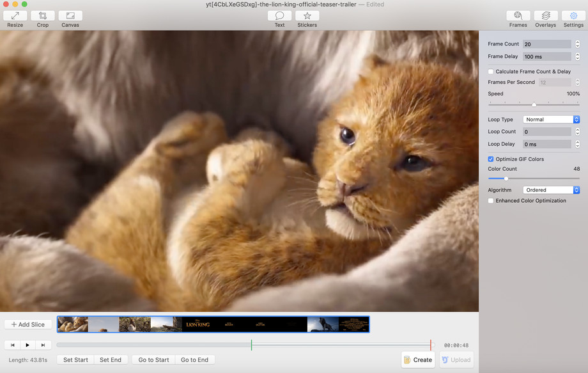Click the Frame Count stepper arrows

pos(577,44)
